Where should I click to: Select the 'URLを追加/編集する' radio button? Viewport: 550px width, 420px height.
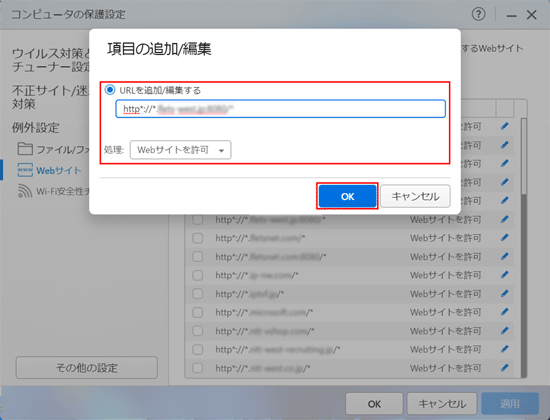110,90
